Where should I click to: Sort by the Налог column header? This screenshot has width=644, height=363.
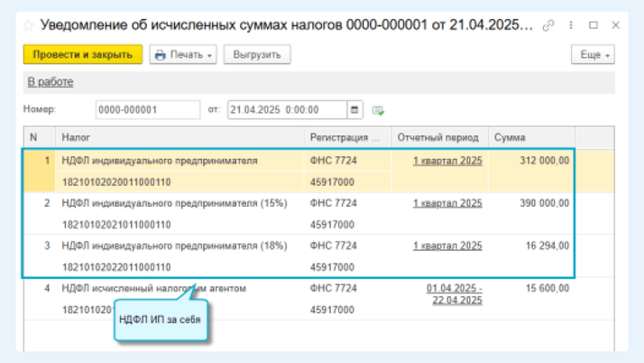coord(179,137)
